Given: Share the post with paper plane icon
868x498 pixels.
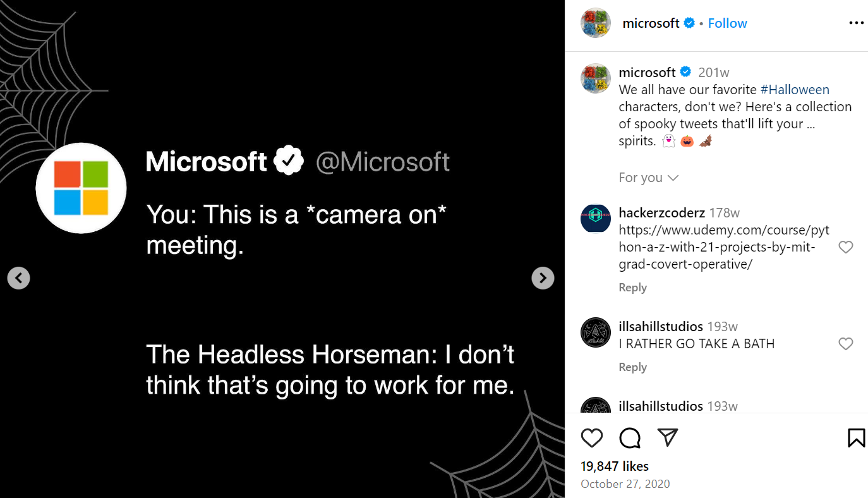Looking at the screenshot, I should [667, 437].
